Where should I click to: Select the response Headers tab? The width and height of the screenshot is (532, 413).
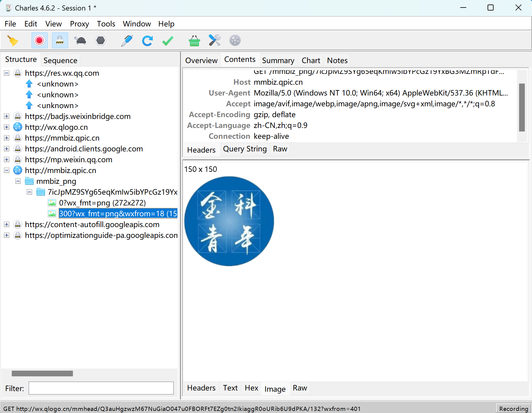pos(201,388)
